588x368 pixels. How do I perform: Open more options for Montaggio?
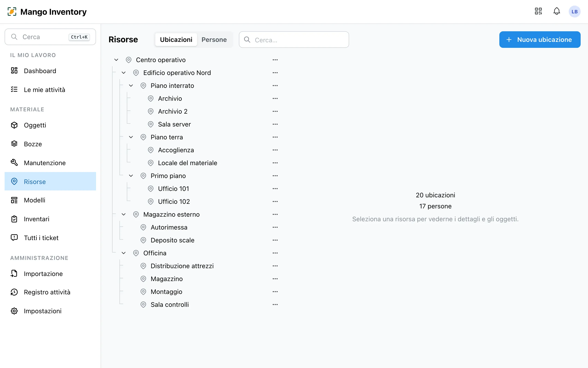pyautogui.click(x=275, y=292)
